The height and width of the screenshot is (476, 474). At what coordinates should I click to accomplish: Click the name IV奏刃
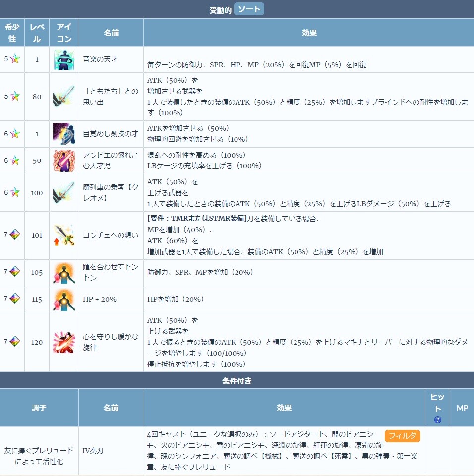click(93, 451)
